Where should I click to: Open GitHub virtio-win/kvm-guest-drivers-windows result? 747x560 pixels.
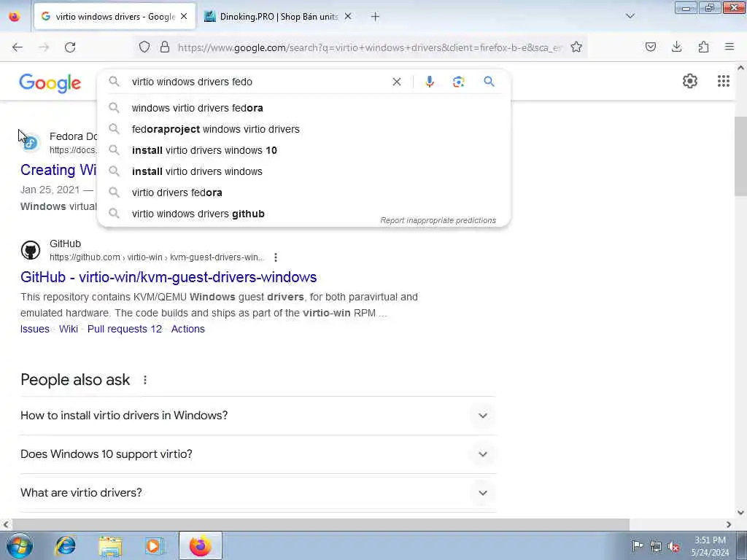point(169,277)
